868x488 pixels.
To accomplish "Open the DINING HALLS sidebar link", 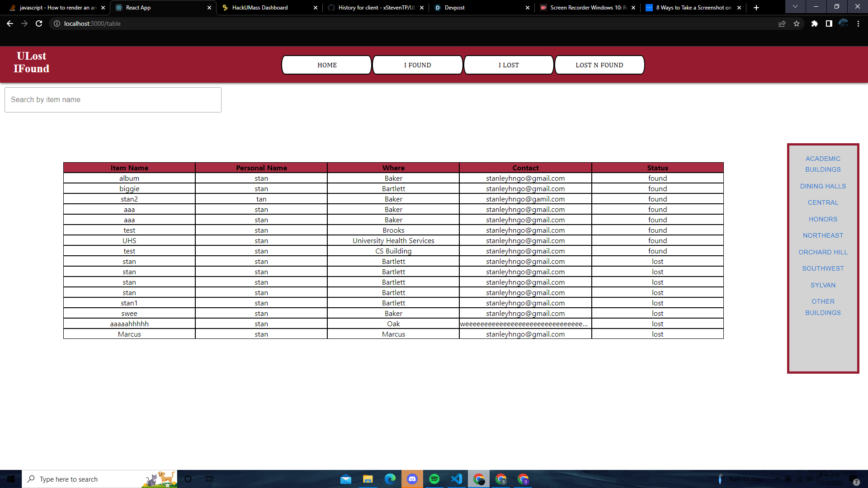I will pos(823,186).
